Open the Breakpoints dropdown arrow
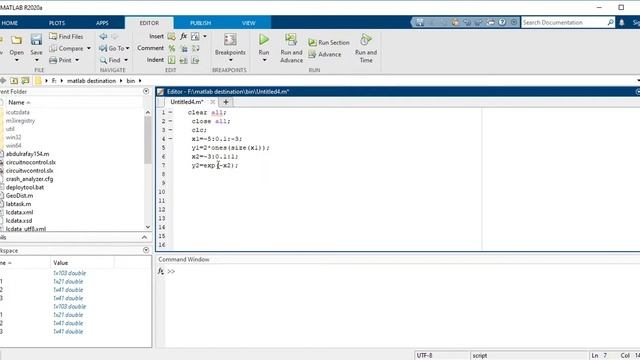 pos(230,60)
